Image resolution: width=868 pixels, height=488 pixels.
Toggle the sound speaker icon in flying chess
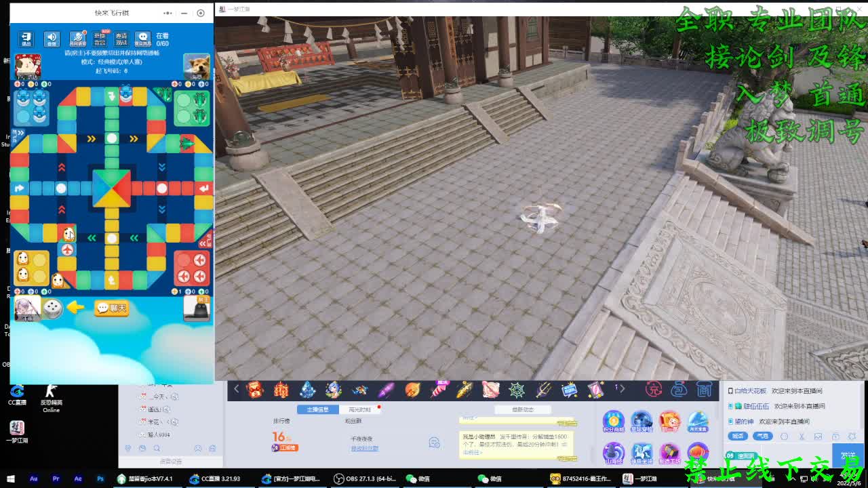(x=52, y=39)
